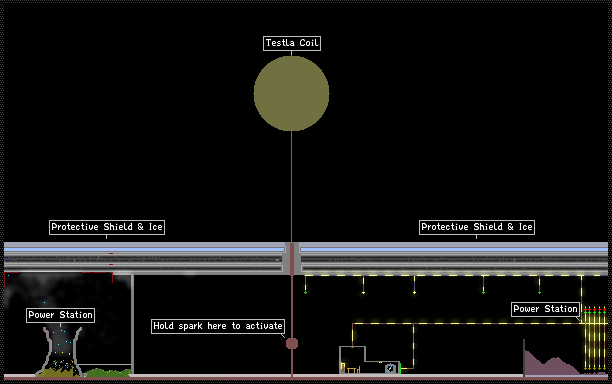The image size is (612, 384).
Task: Click the yellow vertical wire bundle at the right edge
Action: coord(595,341)
